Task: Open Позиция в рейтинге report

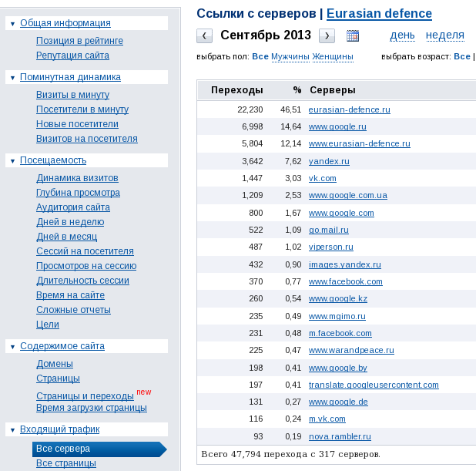Action: point(79,41)
